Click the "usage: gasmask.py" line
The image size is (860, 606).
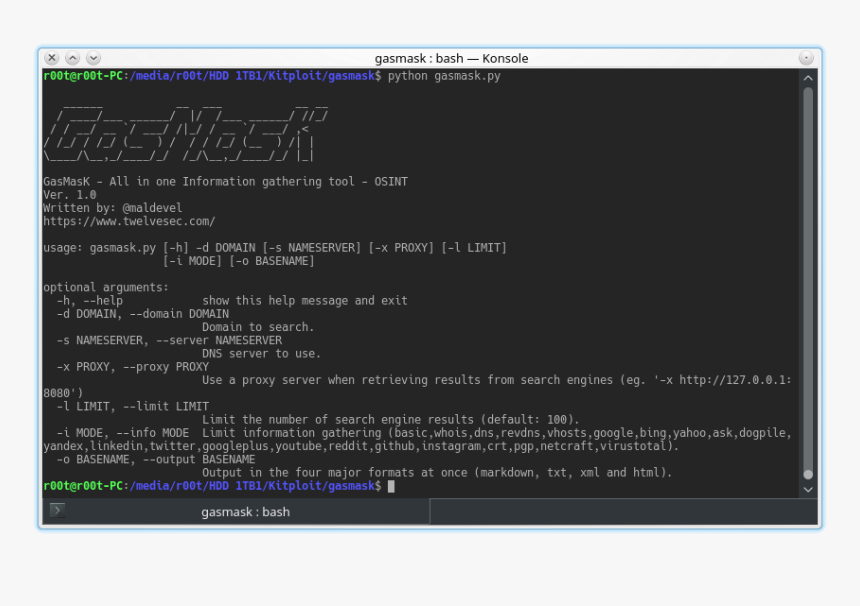point(100,248)
